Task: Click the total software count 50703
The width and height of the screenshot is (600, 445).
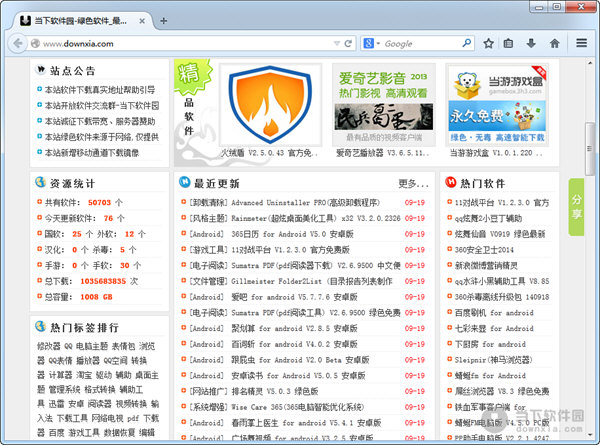Action: (99, 203)
